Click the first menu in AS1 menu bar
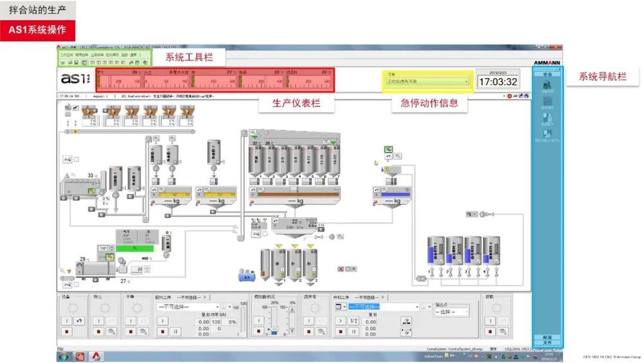The width and height of the screenshot is (644, 363). pyautogui.click(x=66, y=55)
